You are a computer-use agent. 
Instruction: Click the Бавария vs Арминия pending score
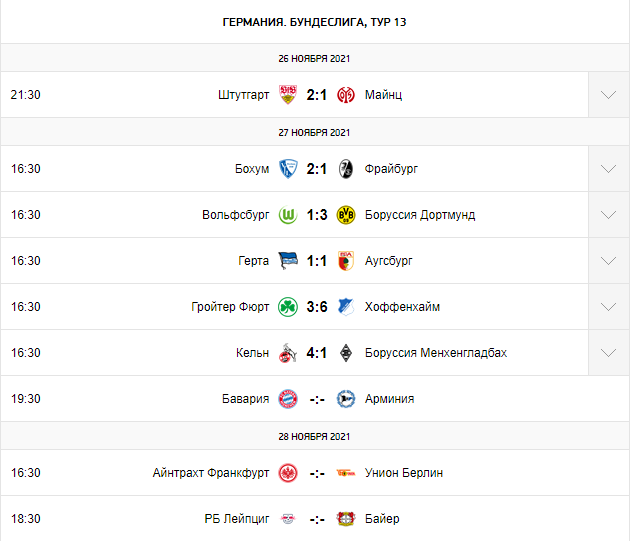coord(317,399)
